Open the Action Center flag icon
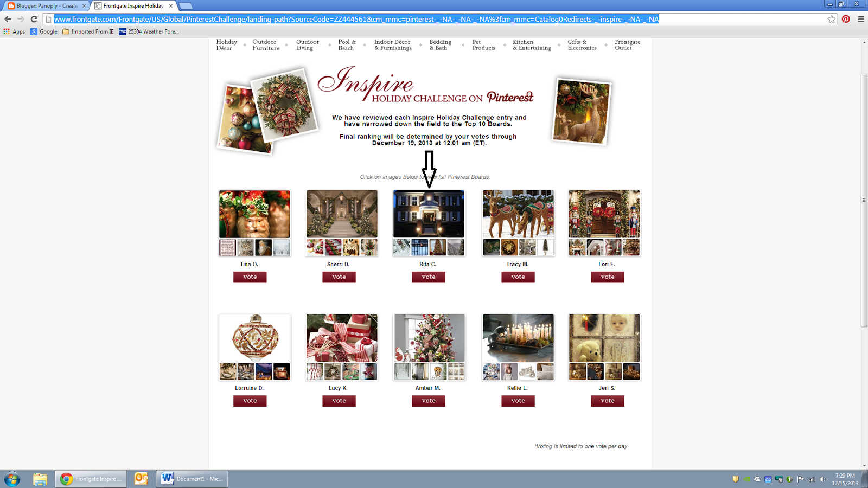 [801, 479]
